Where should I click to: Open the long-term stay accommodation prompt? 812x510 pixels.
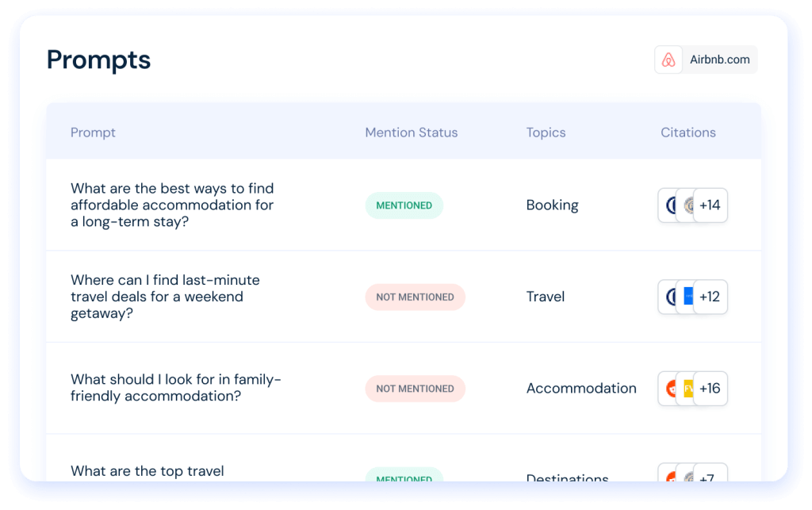click(x=172, y=205)
